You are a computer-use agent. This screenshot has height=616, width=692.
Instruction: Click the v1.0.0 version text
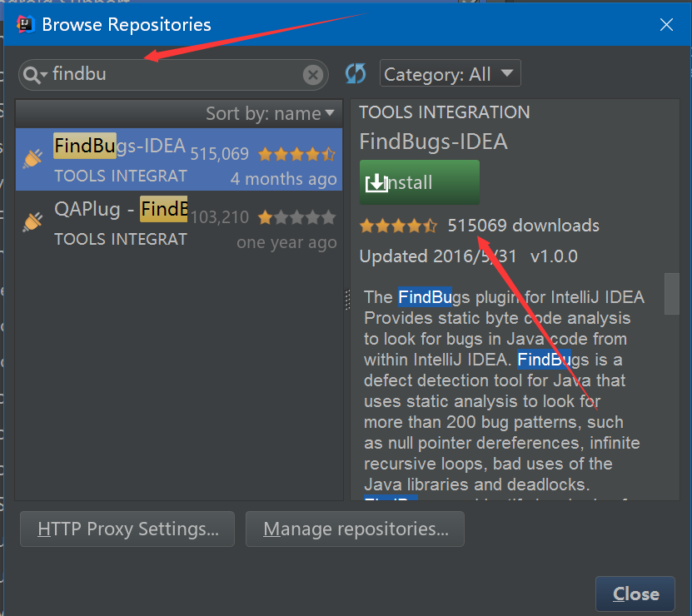click(x=554, y=256)
